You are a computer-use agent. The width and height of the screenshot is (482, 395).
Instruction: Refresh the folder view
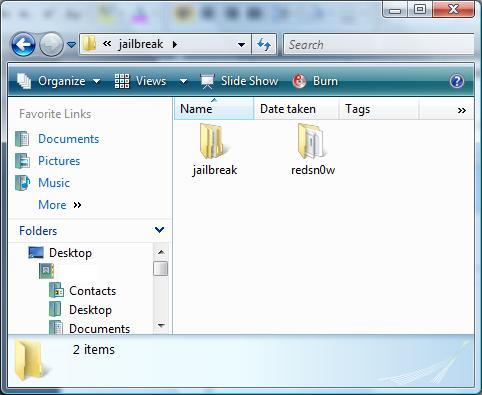(x=264, y=44)
